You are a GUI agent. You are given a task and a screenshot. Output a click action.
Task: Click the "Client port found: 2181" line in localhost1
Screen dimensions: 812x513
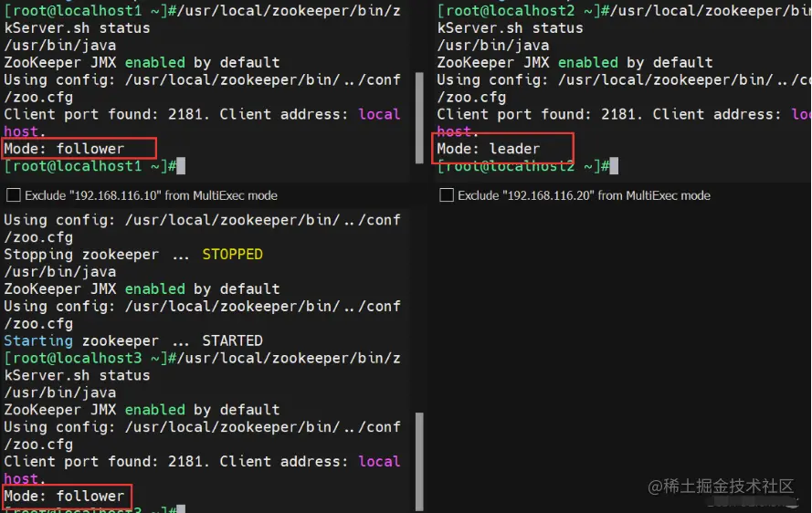pos(203,114)
